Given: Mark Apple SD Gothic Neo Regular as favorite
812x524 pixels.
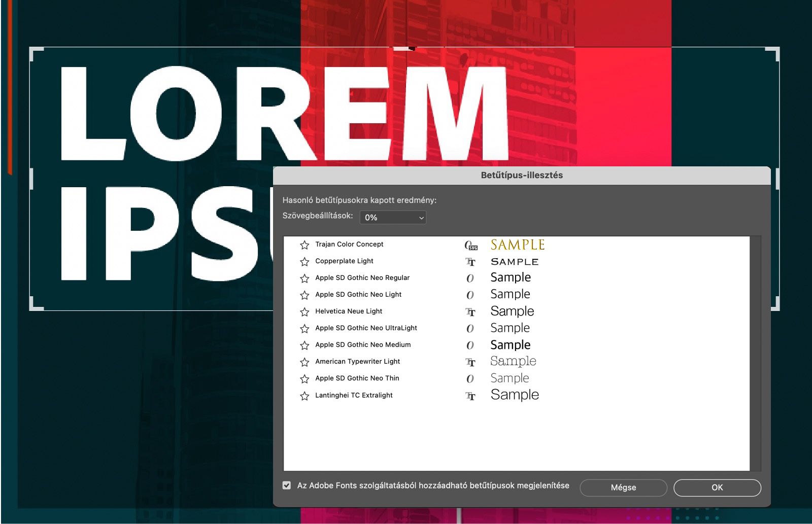Looking at the screenshot, I should coord(304,278).
